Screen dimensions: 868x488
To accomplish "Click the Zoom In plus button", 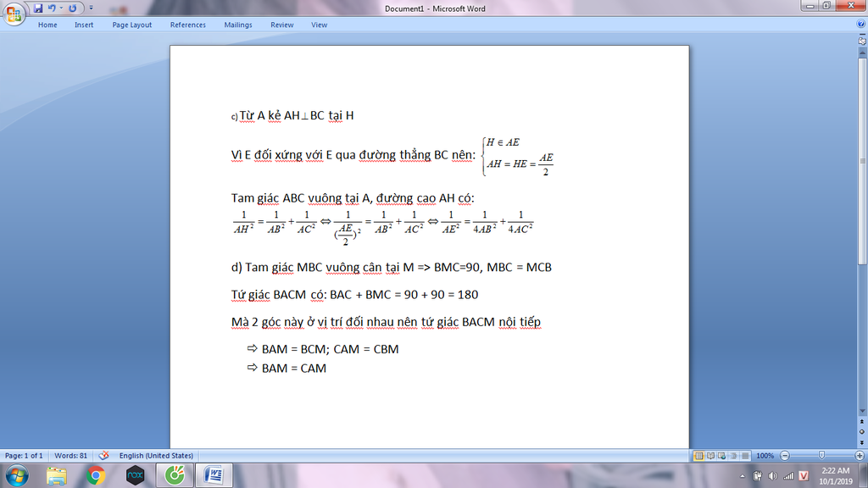I will click(x=860, y=456).
